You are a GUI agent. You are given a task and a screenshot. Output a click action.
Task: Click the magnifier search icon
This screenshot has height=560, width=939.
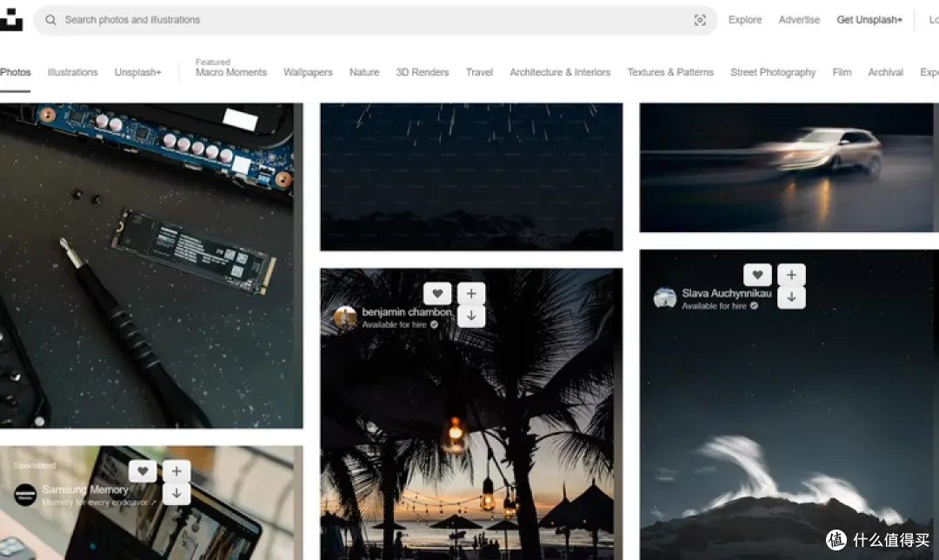tap(51, 20)
